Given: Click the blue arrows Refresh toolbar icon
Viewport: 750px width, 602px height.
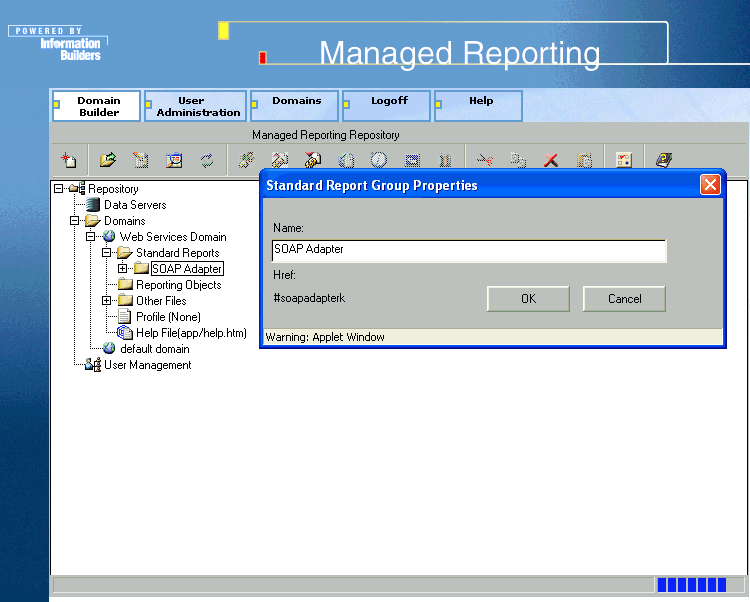Looking at the screenshot, I should point(207,160).
